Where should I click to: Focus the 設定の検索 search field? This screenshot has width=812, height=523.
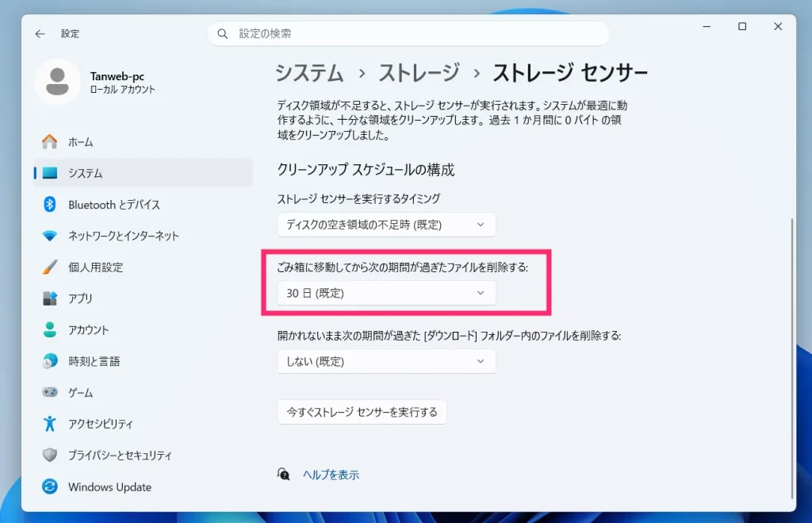pyautogui.click(x=408, y=33)
